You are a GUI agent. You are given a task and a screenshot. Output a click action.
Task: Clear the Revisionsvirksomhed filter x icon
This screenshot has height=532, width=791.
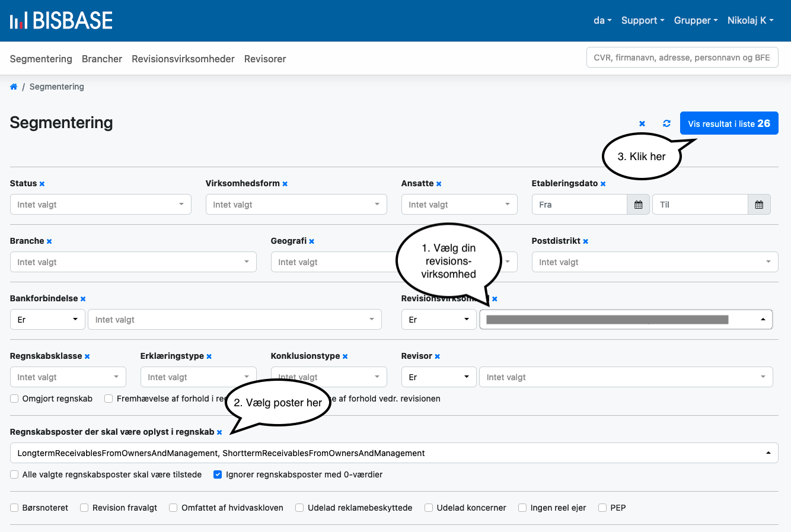(495, 299)
